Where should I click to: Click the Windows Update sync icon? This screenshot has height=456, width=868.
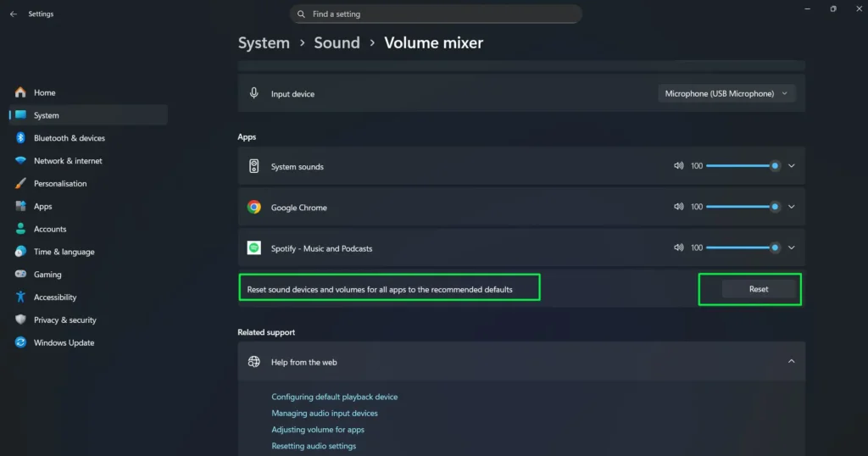coord(20,342)
